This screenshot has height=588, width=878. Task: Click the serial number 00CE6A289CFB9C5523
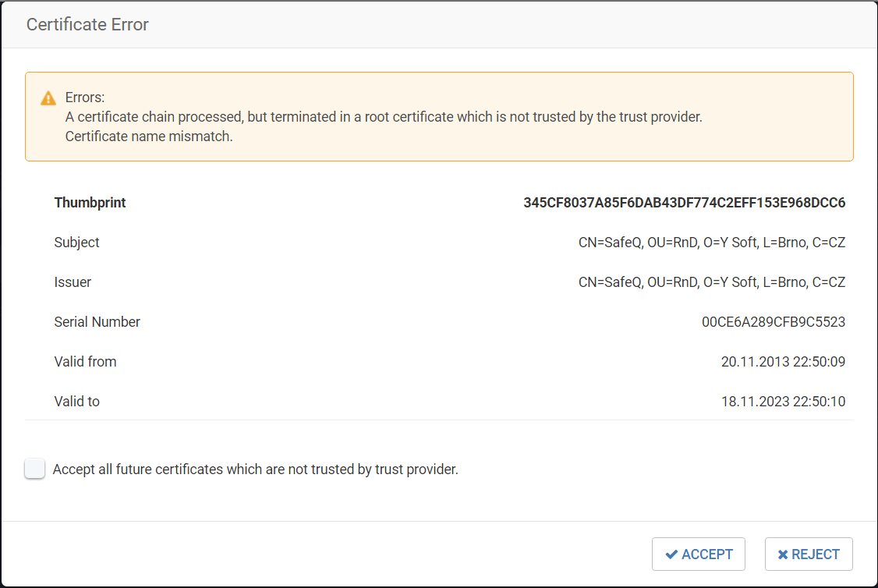coord(773,322)
